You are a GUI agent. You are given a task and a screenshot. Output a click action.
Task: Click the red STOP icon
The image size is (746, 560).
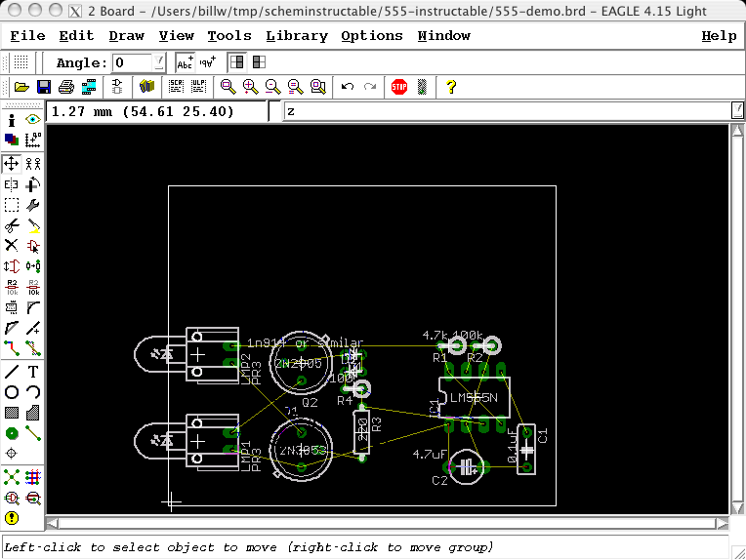point(399,87)
